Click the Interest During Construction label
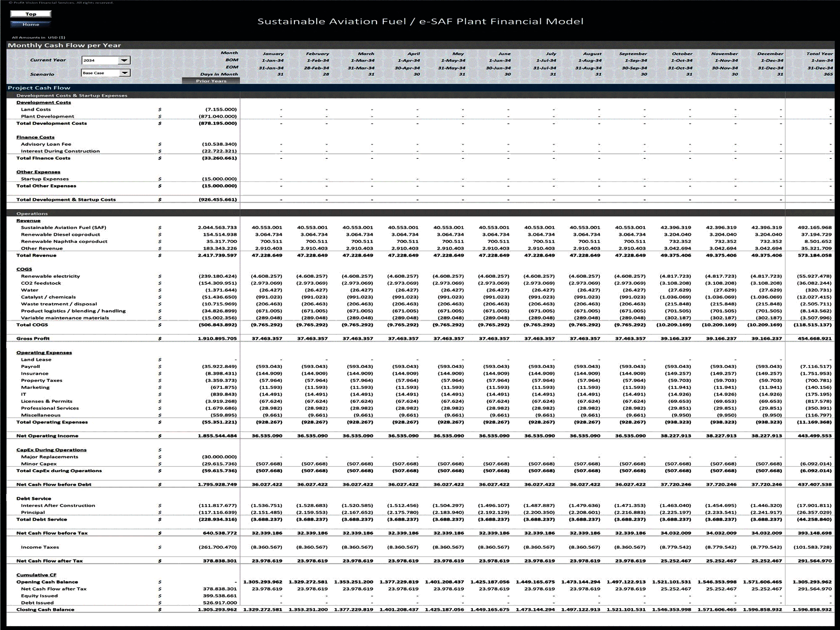Screen dimensions: 840x630 pyautogui.click(x=60, y=151)
